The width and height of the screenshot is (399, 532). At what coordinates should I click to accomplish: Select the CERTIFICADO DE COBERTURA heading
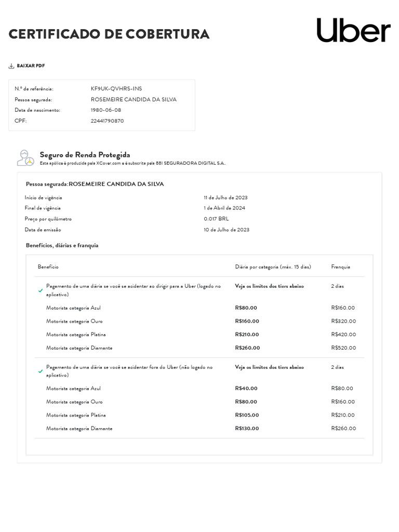(x=109, y=34)
